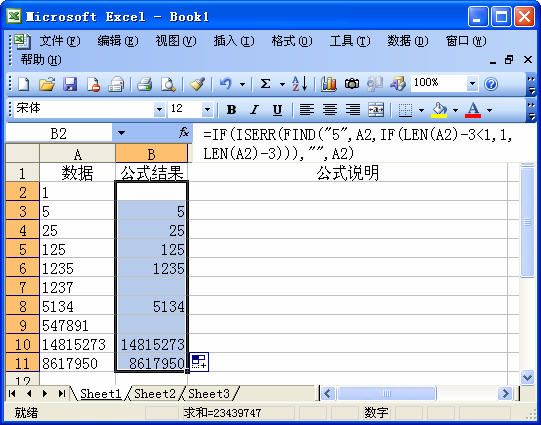Screen dimensions: 541x425
Task: Open a file with the Open folder icon
Action: click(47, 84)
